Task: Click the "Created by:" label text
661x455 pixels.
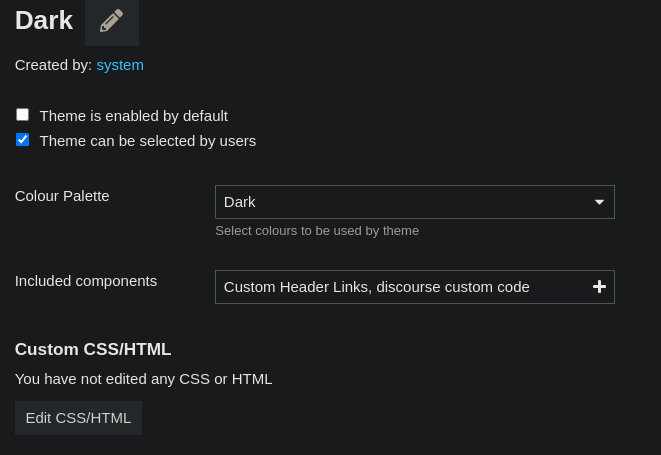Action: pyautogui.click(x=54, y=65)
